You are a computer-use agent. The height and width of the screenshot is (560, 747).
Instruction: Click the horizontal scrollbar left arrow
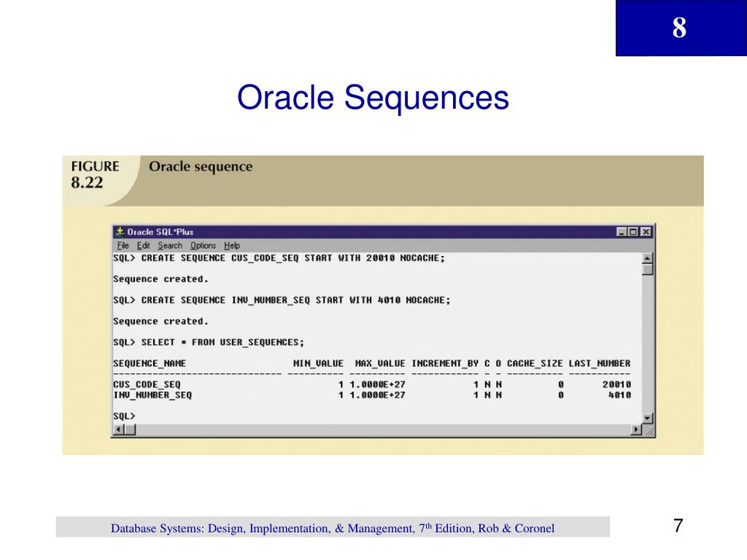(119, 430)
